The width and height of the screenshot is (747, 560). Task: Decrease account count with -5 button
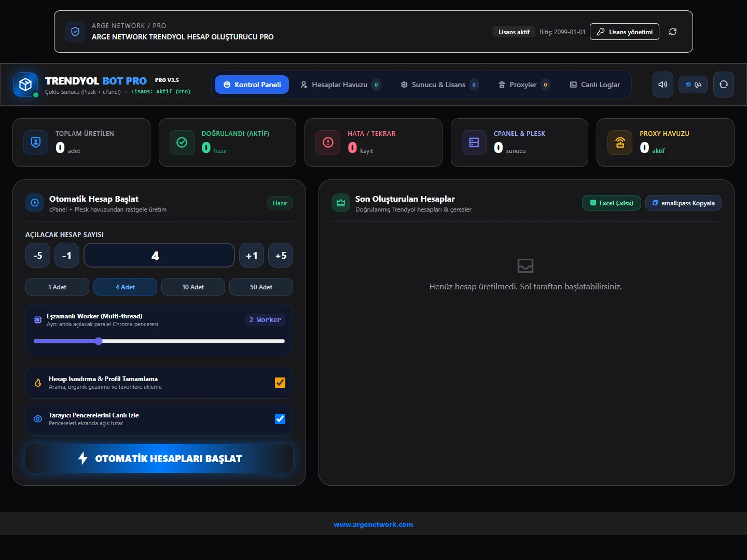tap(38, 256)
